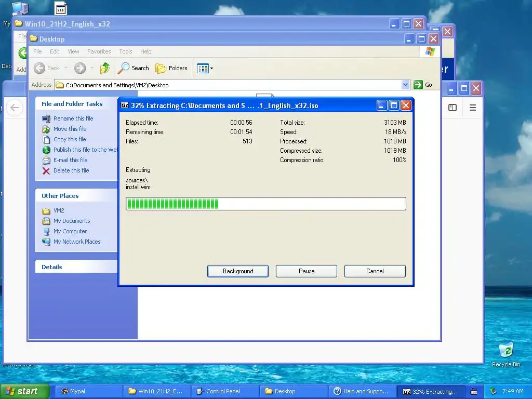Collapse the Other Places header
532x399 pixels.
76,196
